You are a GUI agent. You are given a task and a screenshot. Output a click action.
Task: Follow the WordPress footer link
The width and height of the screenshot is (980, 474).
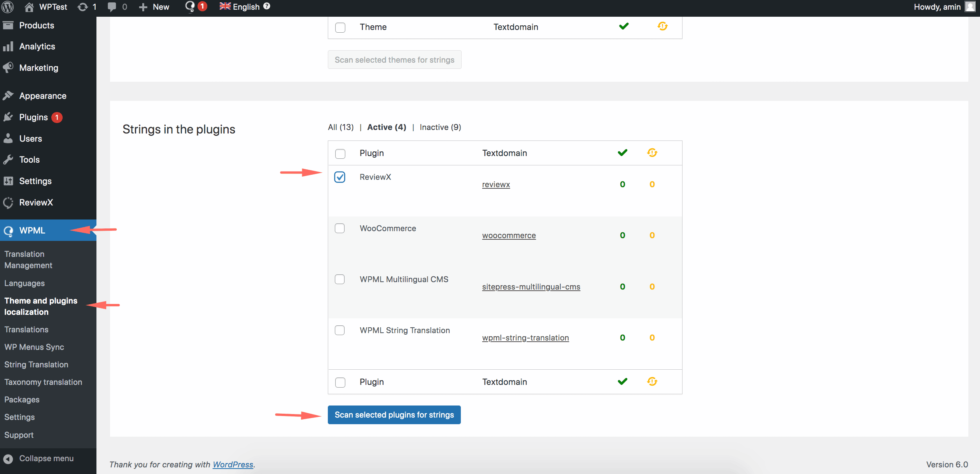coord(233,464)
